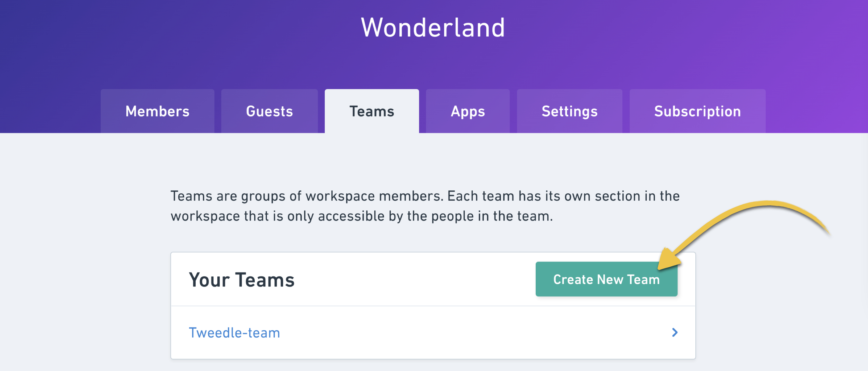Click the right-pointing arrow icon beside Tweedle-team
Screen dimensions: 868x371
675,333
